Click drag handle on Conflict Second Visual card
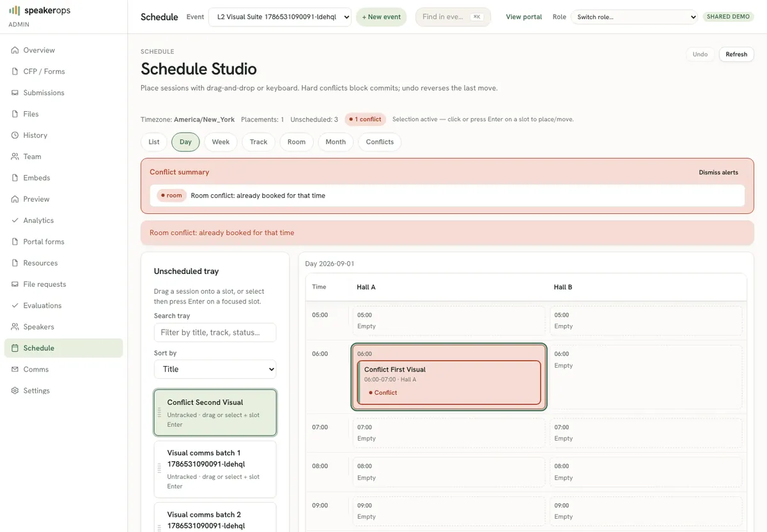 point(159,413)
